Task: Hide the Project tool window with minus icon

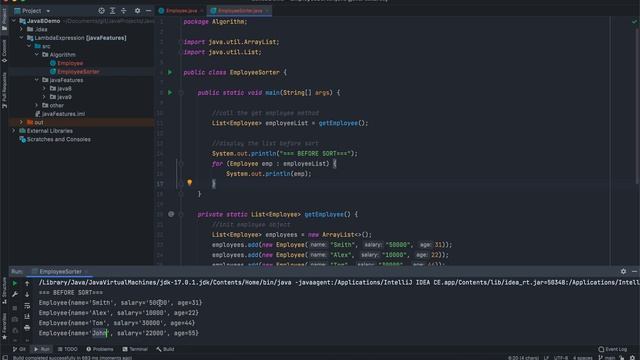Action: (149, 11)
